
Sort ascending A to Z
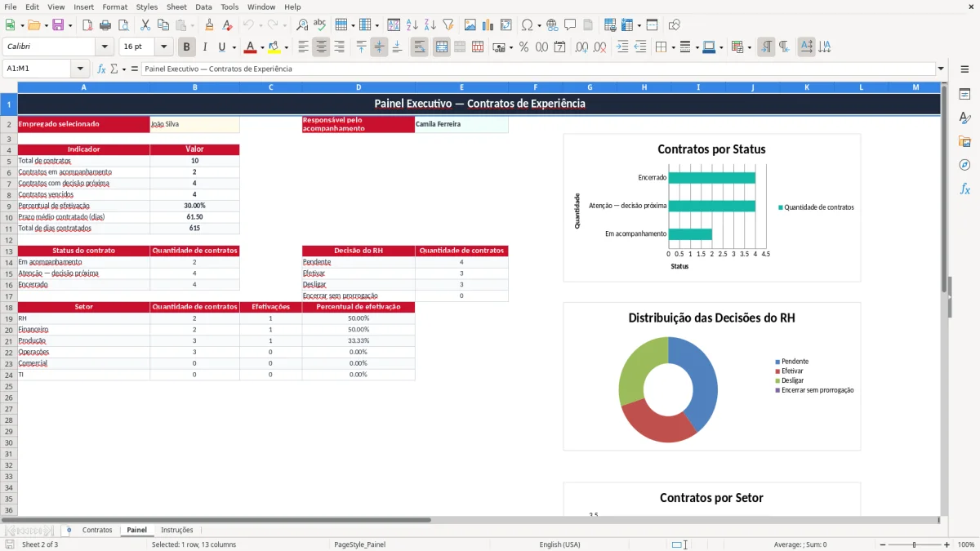tap(412, 25)
